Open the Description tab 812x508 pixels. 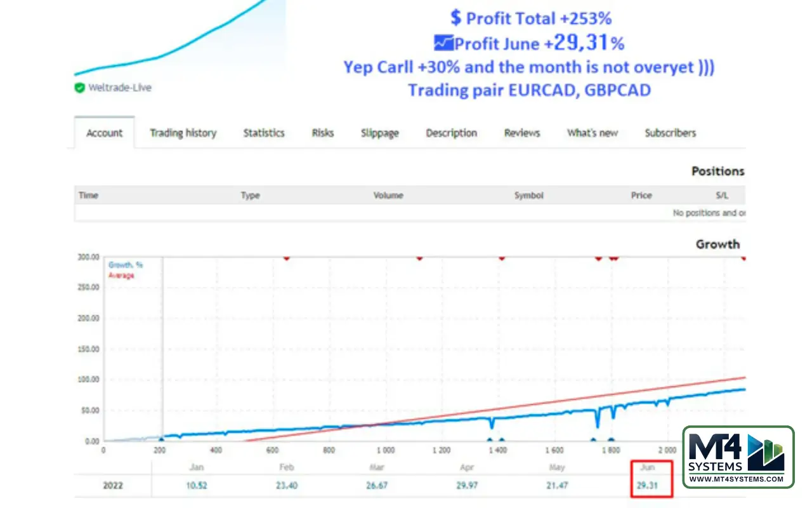click(x=451, y=133)
